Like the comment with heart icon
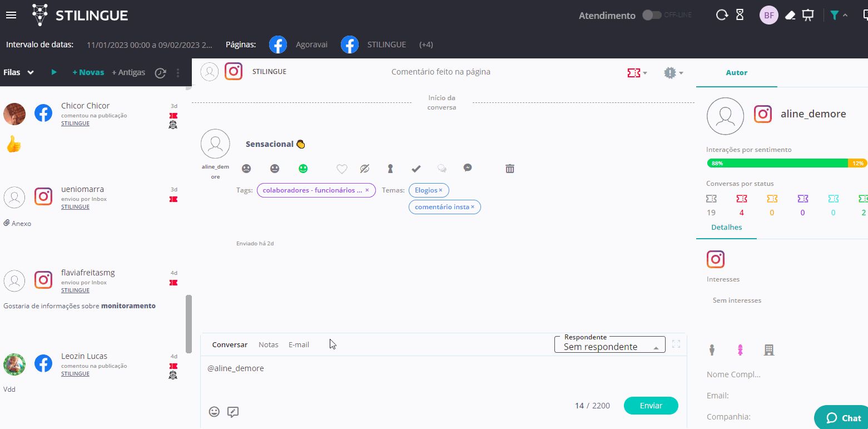The image size is (868, 429). tap(342, 169)
